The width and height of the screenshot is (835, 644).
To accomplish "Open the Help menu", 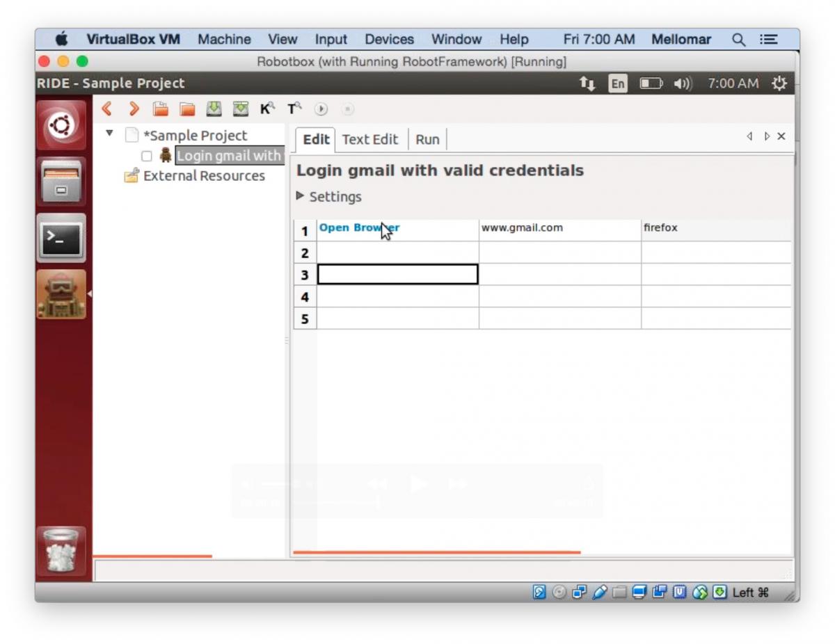I will 514,40.
